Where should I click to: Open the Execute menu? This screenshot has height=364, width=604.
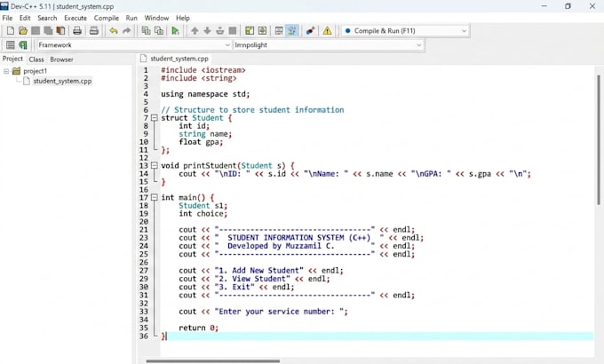(75, 18)
